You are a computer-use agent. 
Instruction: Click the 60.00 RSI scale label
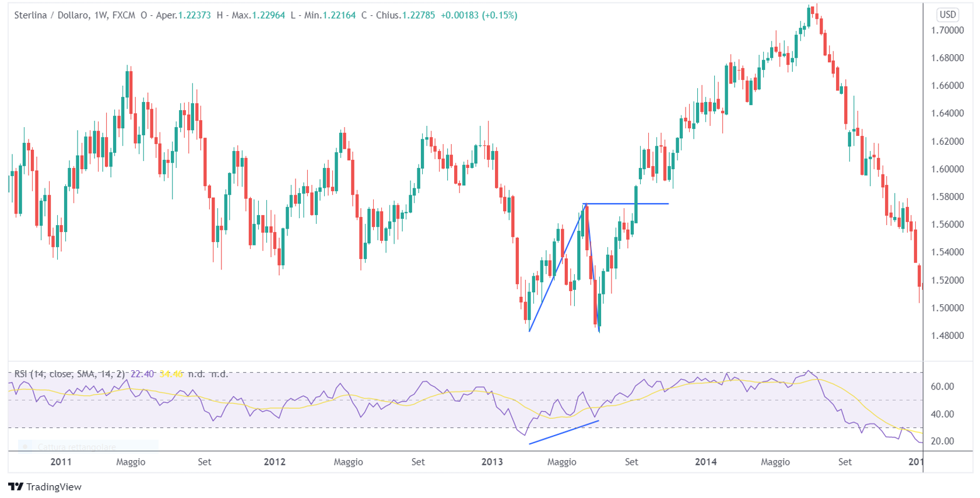942,386
